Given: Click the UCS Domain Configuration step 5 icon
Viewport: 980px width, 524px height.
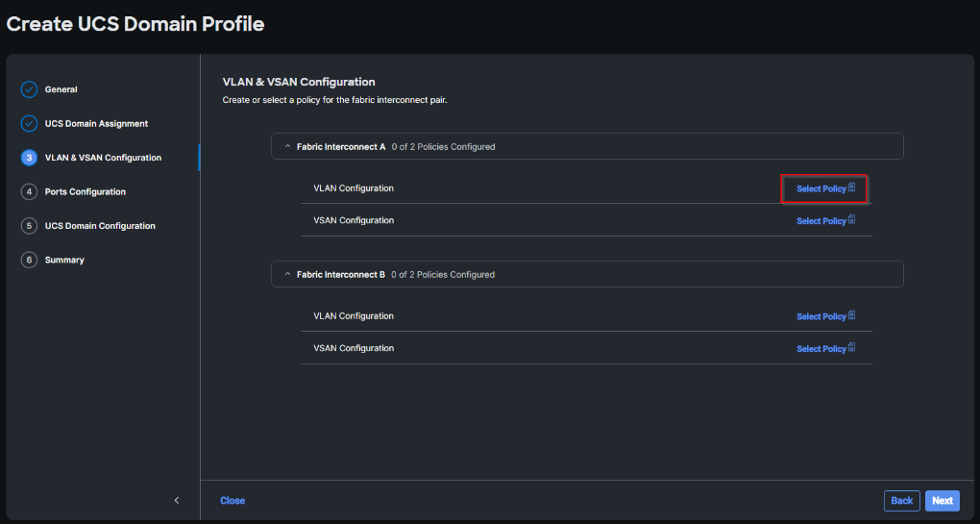Looking at the screenshot, I should point(29,226).
